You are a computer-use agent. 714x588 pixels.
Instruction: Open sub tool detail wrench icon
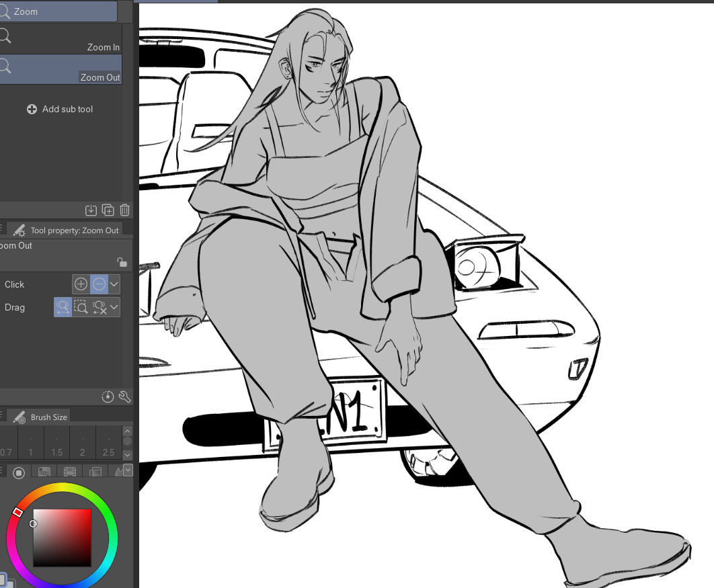point(124,396)
